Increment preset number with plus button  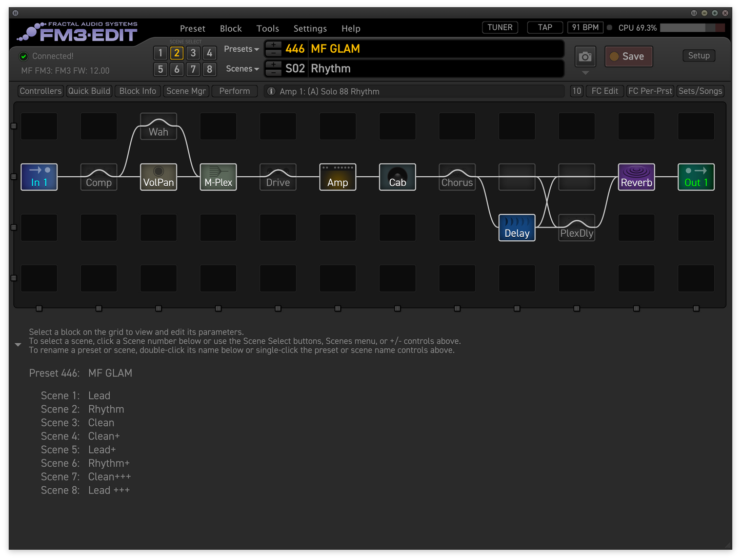coord(274,45)
